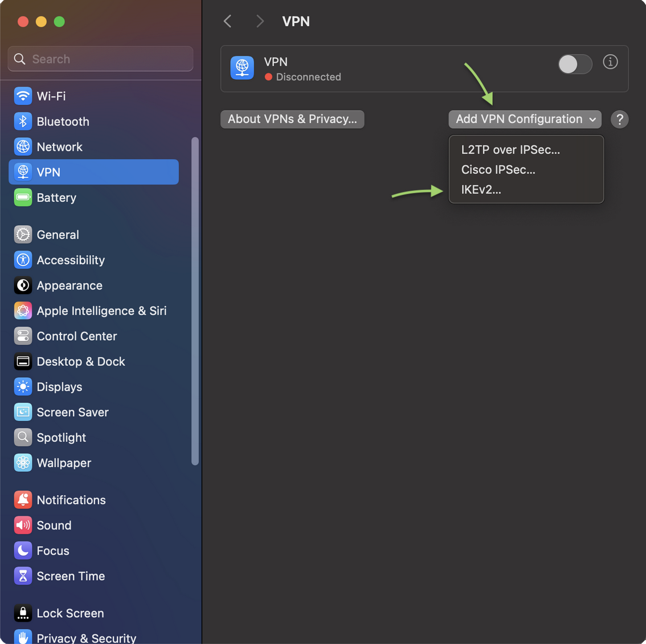Click the Screen Saver icon
Screen dimensions: 646x644
(23, 412)
